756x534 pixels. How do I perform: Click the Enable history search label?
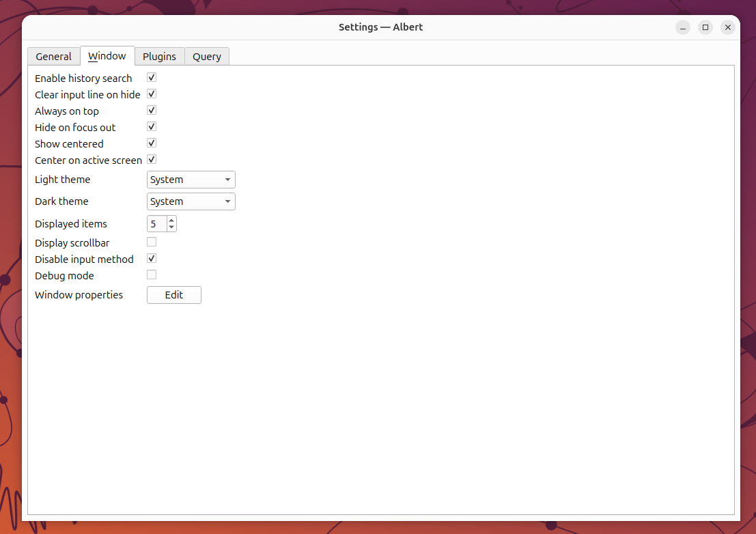[x=83, y=79]
